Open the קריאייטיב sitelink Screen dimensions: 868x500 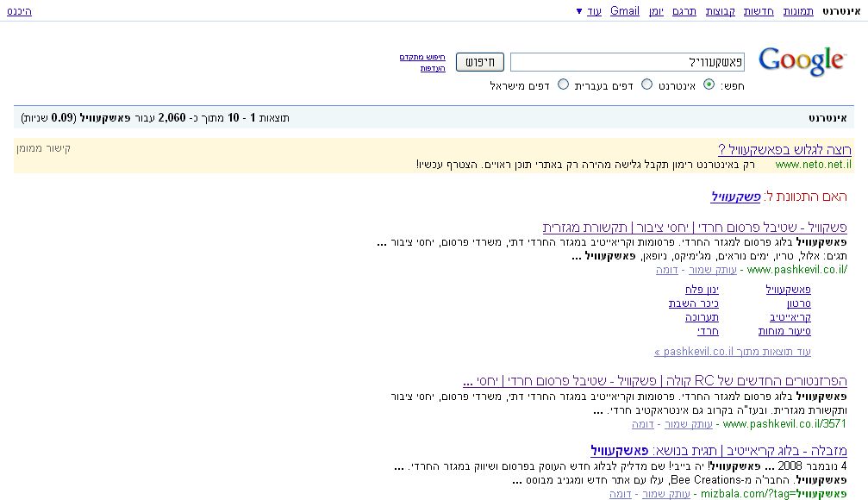click(x=788, y=317)
